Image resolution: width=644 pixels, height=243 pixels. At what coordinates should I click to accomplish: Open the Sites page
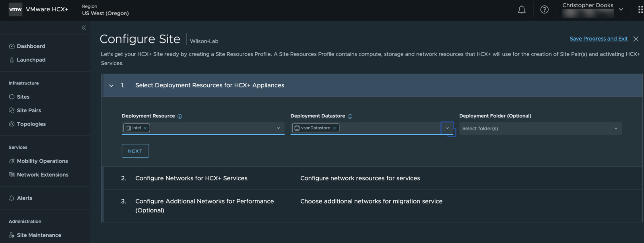pyautogui.click(x=23, y=97)
